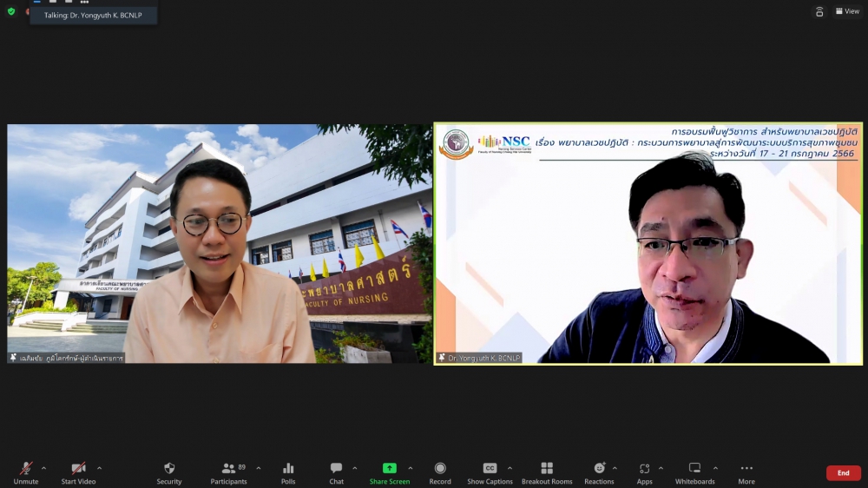This screenshot has height=488, width=868.
Task: Unmute the microphone
Action: 26,472
